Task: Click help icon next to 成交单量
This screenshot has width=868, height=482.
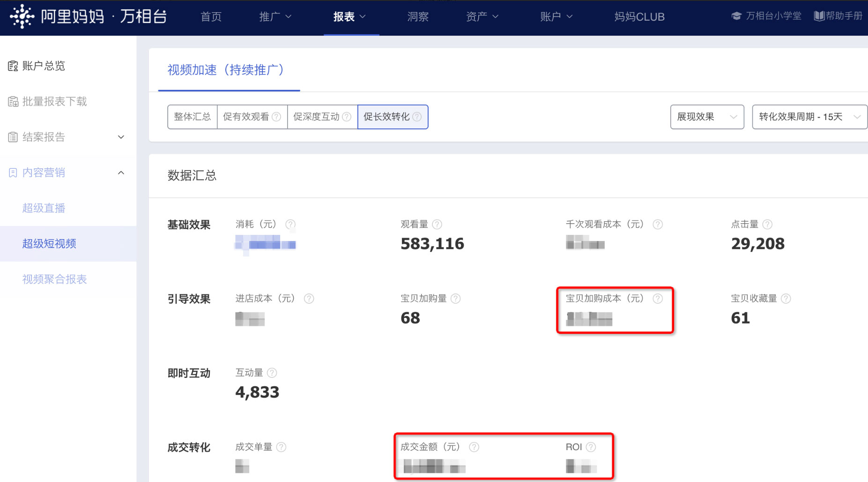Action: (x=281, y=447)
